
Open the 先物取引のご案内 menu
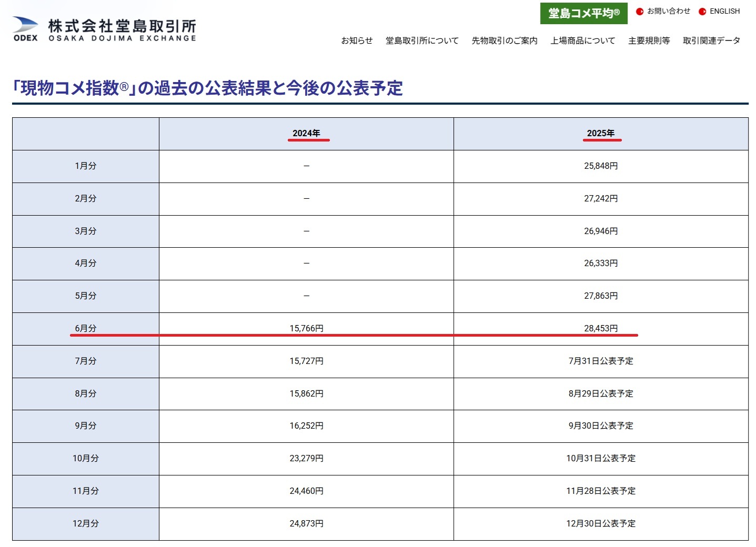pos(505,40)
